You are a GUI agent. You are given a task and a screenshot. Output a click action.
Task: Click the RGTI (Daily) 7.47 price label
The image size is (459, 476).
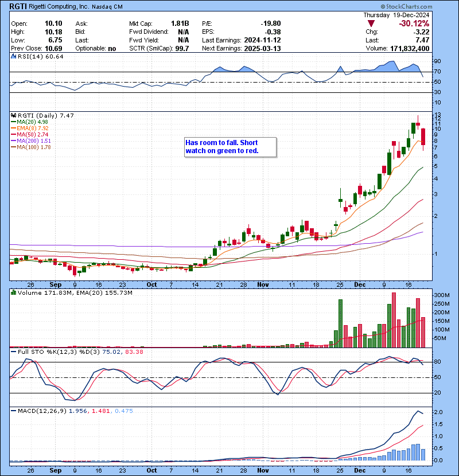pyautogui.click(x=46, y=116)
